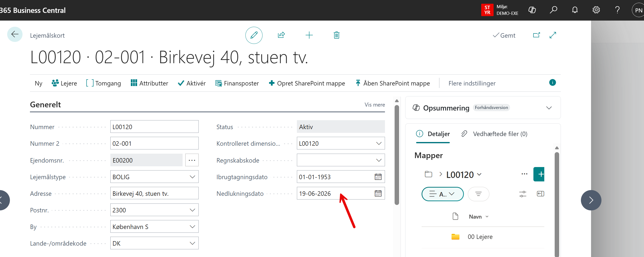The height and width of the screenshot is (257, 644).
Task: Delete record with trash can icon
Action: 336,35
